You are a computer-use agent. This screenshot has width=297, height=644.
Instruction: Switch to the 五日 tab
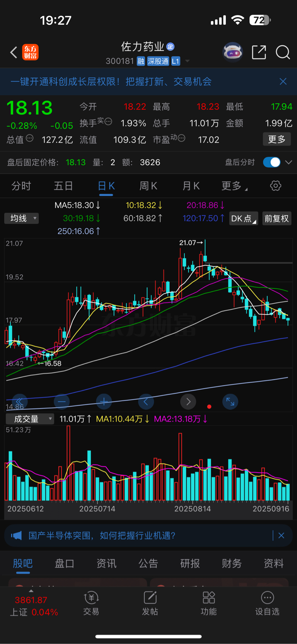click(x=63, y=186)
